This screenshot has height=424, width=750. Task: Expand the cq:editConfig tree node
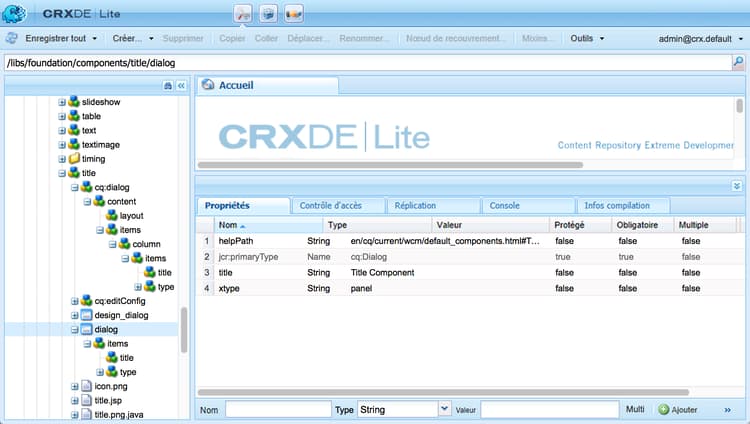point(75,301)
